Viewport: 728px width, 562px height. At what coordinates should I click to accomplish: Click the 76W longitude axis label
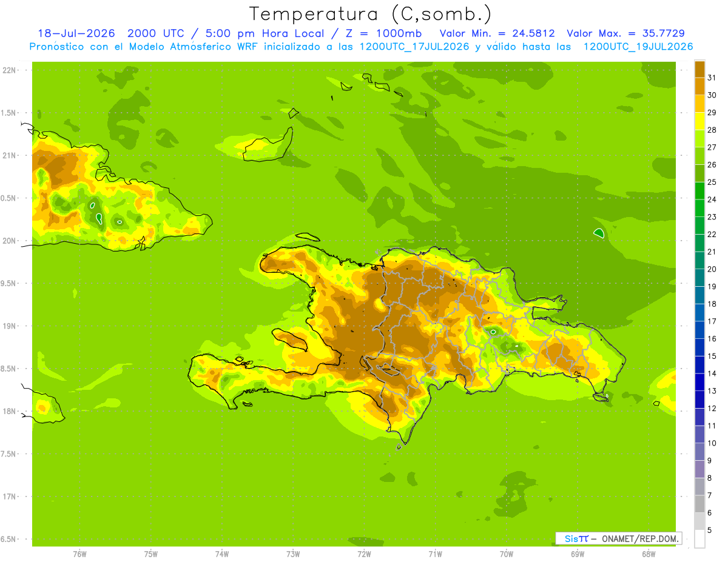tap(79, 554)
